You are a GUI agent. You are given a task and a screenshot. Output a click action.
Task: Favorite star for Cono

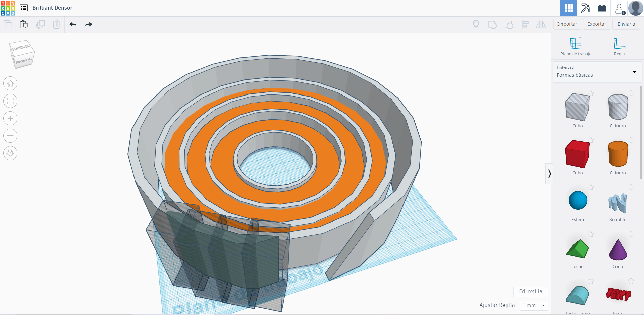coord(631,234)
